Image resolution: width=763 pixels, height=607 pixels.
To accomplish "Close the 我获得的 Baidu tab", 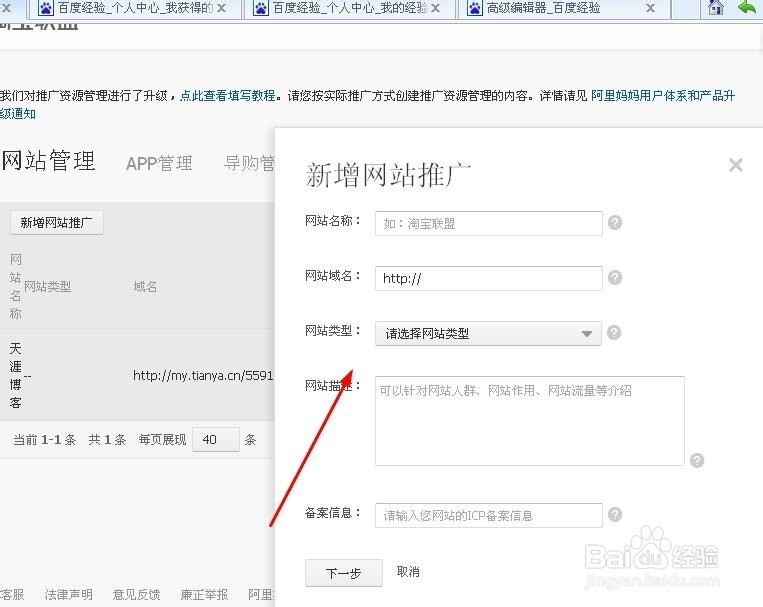I will 221,8.
